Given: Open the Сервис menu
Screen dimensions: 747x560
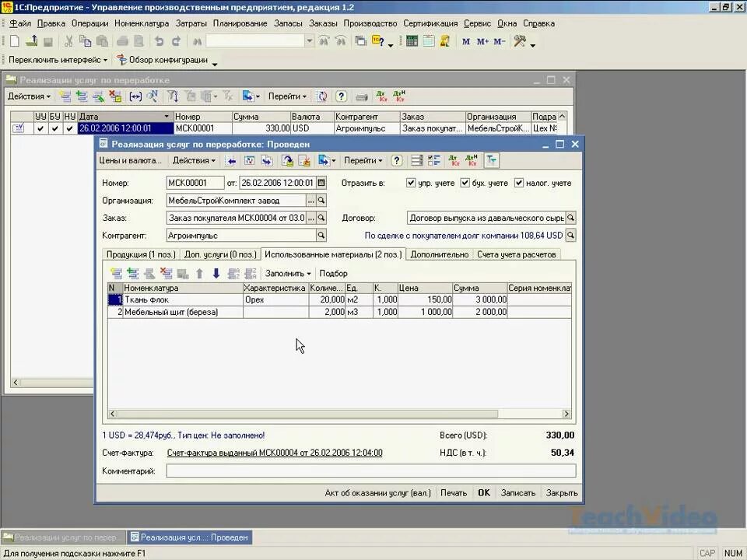Looking at the screenshot, I should 477,23.
